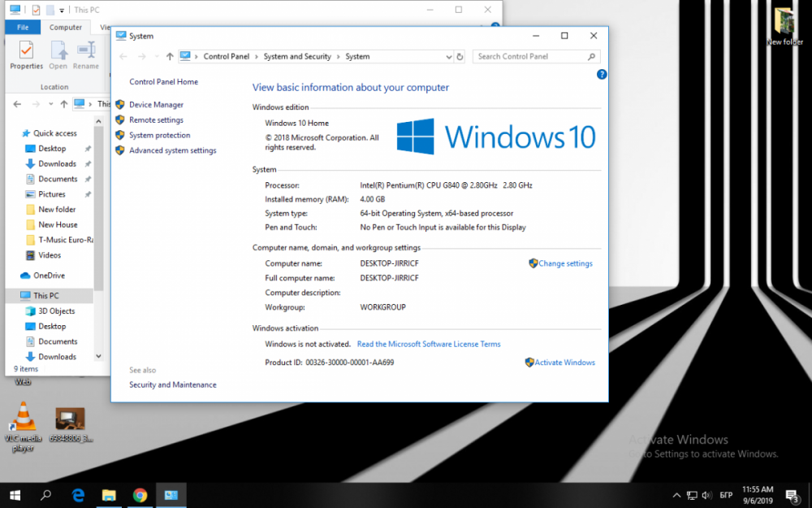Click the Properties icon in the ribbon

click(x=26, y=54)
